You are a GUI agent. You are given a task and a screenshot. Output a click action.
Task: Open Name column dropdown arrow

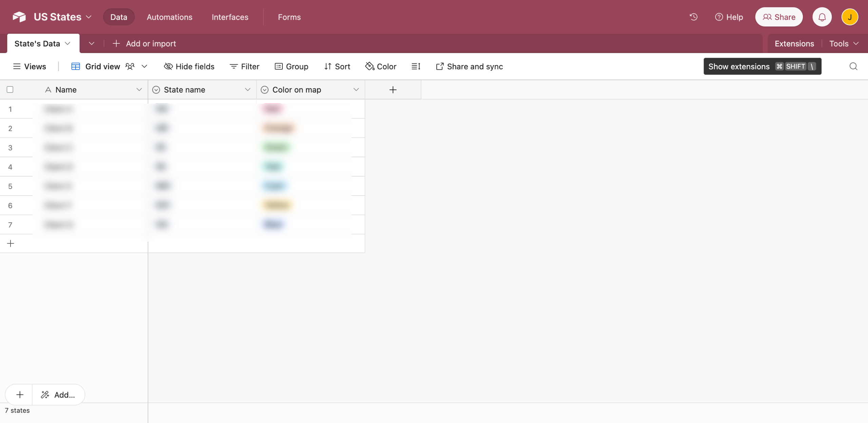(x=139, y=89)
